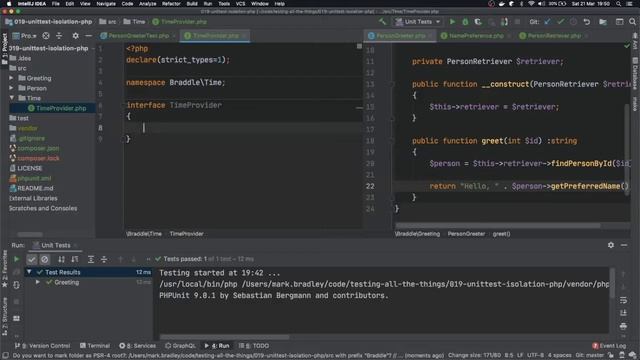Screen dimensions: 640x360
Task: Run Unit Tests with the green play button
Action: point(452,22)
